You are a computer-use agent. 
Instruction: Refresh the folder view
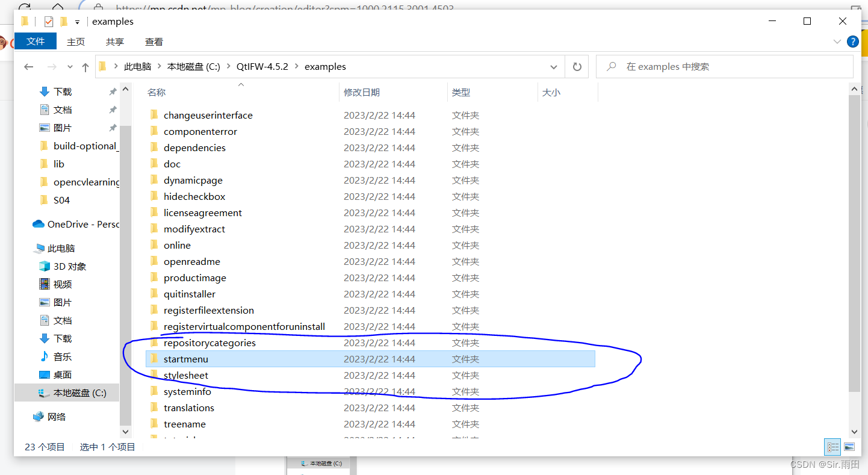[x=576, y=67]
